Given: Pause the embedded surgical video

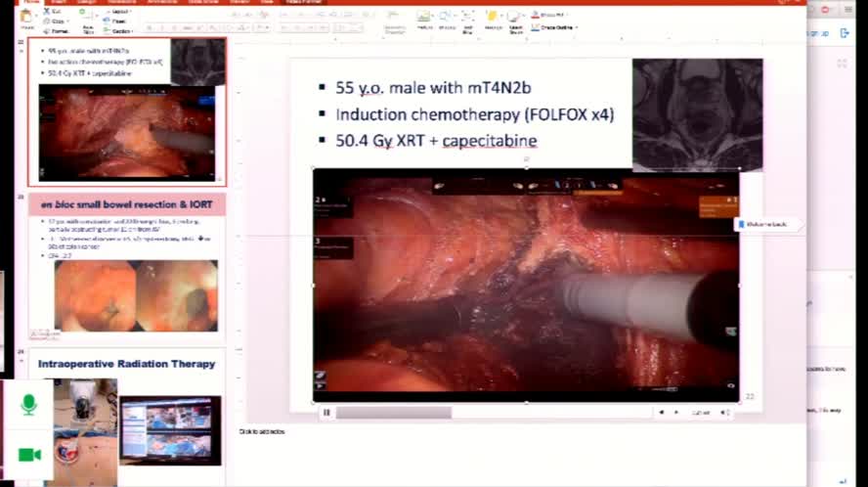Looking at the screenshot, I should coord(326,413).
